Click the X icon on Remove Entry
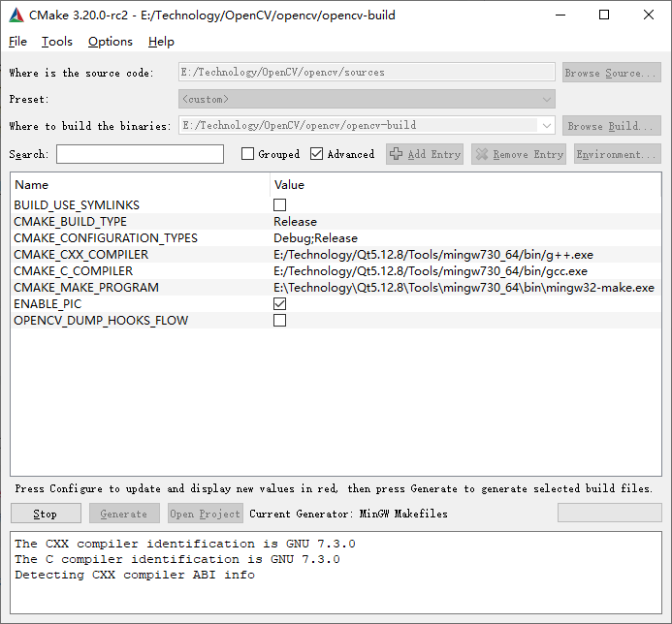Image resolution: width=672 pixels, height=624 pixels. click(482, 154)
